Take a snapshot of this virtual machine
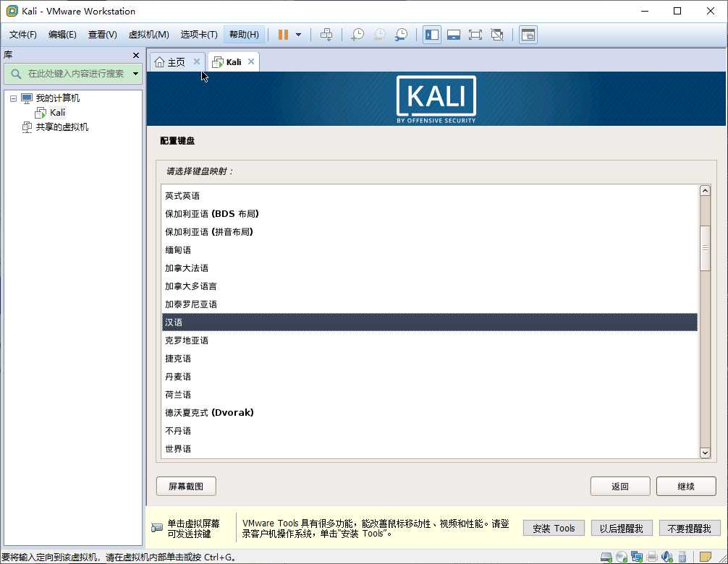This screenshot has width=728, height=564. [x=357, y=35]
